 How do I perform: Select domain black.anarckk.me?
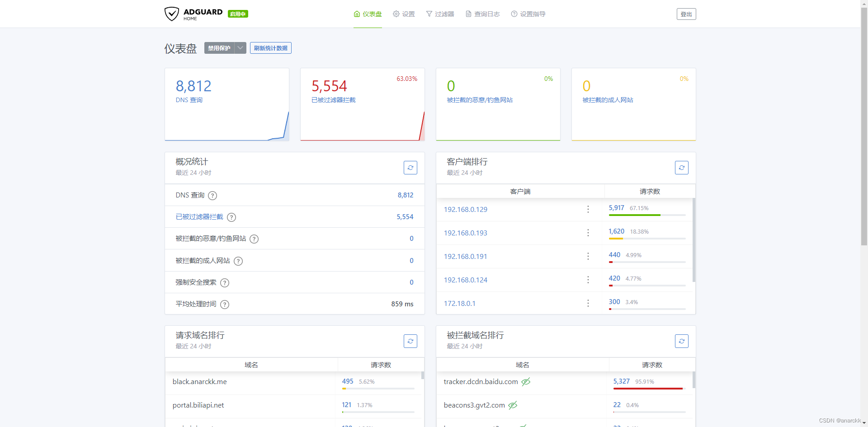(x=199, y=382)
